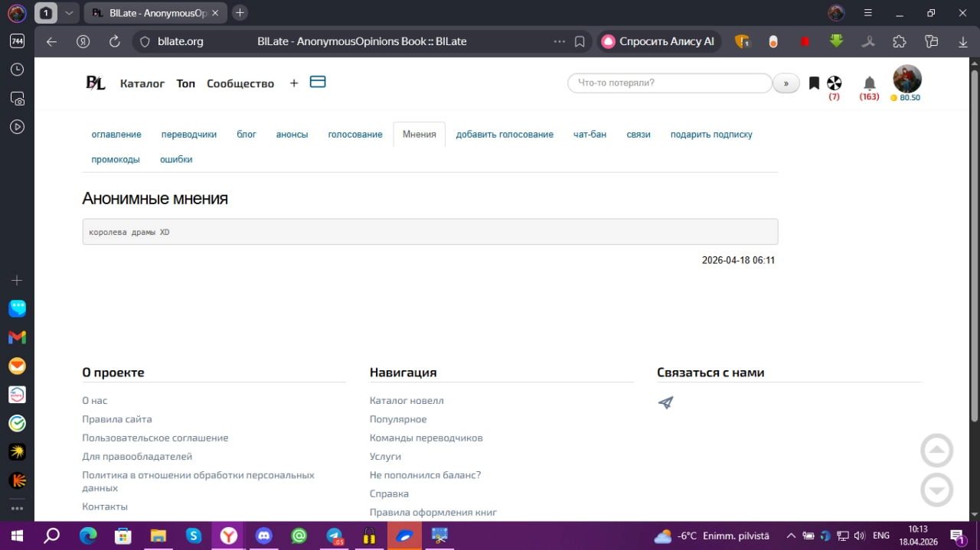Screen dimensions: 980x550
Task: Click the plus icon next to Сообщество
Action: click(x=294, y=83)
